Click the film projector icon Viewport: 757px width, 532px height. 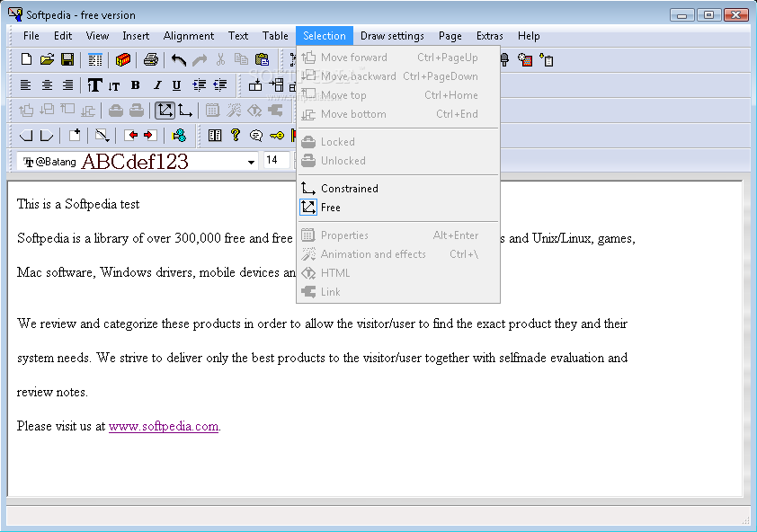pyautogui.click(x=179, y=136)
